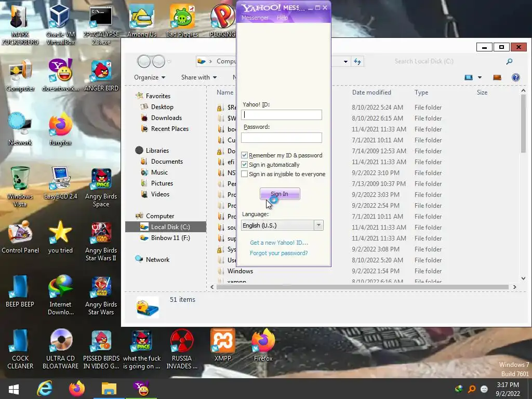The width and height of the screenshot is (532, 399).
Task: Focus the Password text field
Action: [x=282, y=138]
